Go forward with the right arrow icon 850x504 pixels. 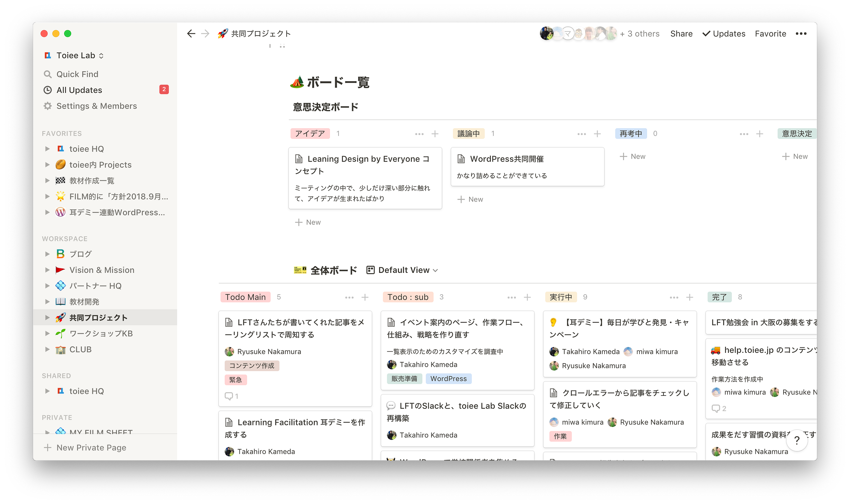[205, 34]
